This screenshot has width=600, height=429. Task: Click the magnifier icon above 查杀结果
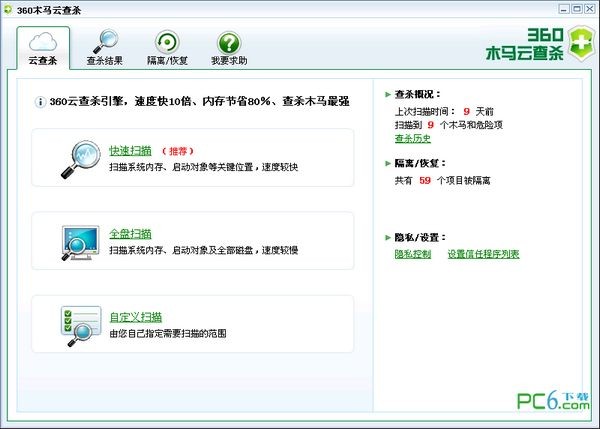tap(105, 41)
